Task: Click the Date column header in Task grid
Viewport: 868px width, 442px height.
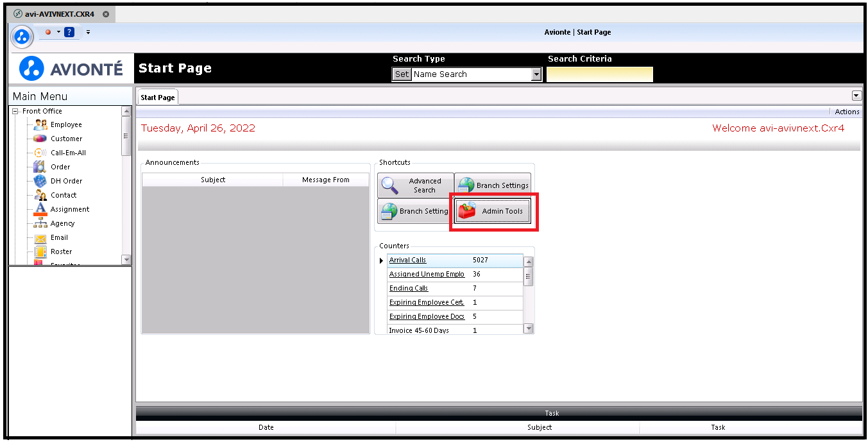Action: [266, 427]
